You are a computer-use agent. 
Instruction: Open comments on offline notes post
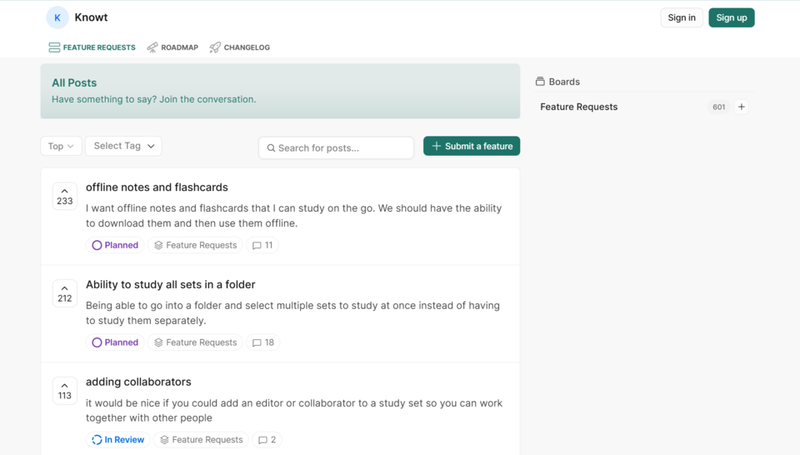[263, 245]
